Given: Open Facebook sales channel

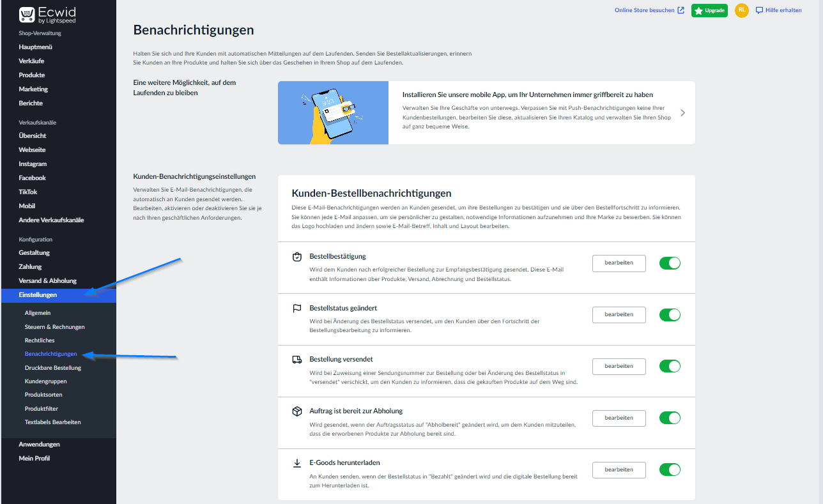Looking at the screenshot, I should [33, 178].
